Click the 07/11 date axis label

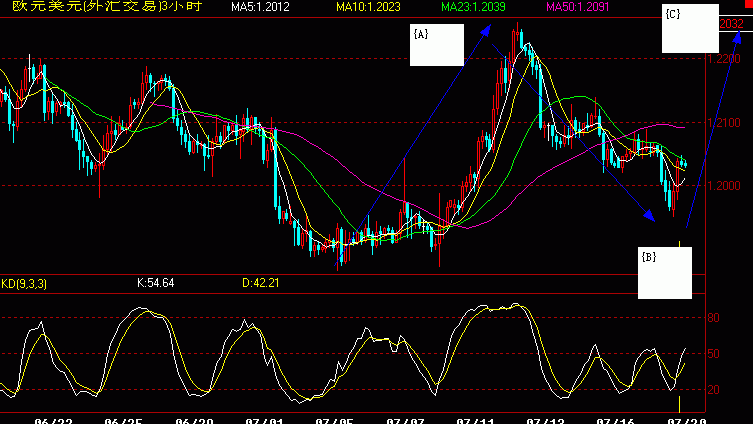tap(475, 421)
